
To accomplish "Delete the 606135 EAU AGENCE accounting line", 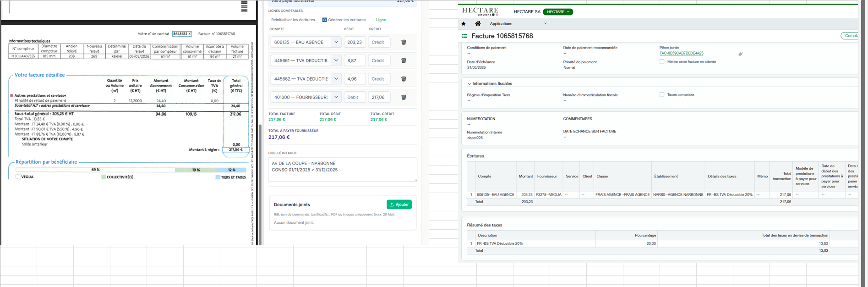I will 404,42.
